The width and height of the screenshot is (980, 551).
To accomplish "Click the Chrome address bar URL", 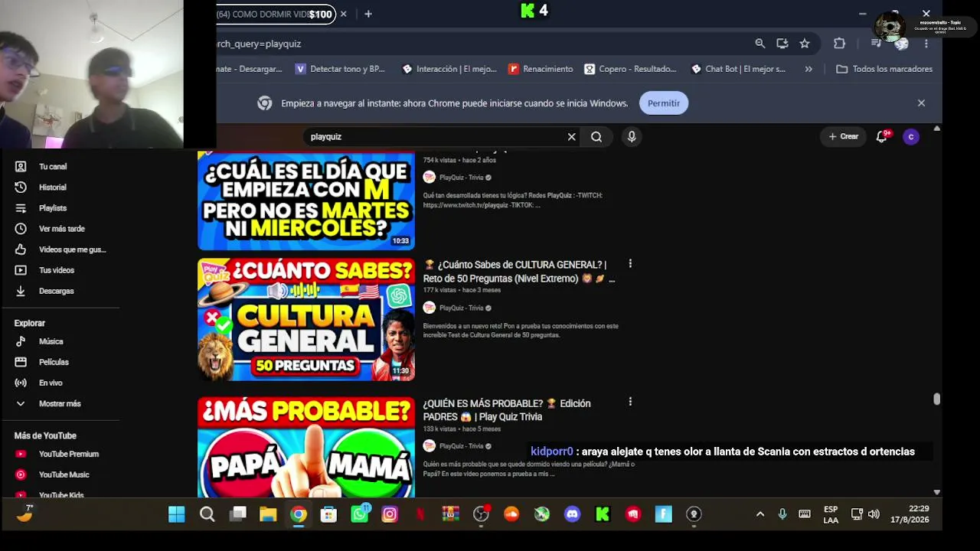I will (x=258, y=44).
